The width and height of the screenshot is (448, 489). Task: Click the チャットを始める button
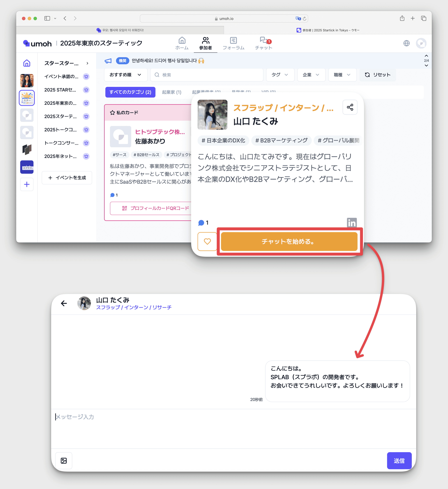(x=289, y=241)
